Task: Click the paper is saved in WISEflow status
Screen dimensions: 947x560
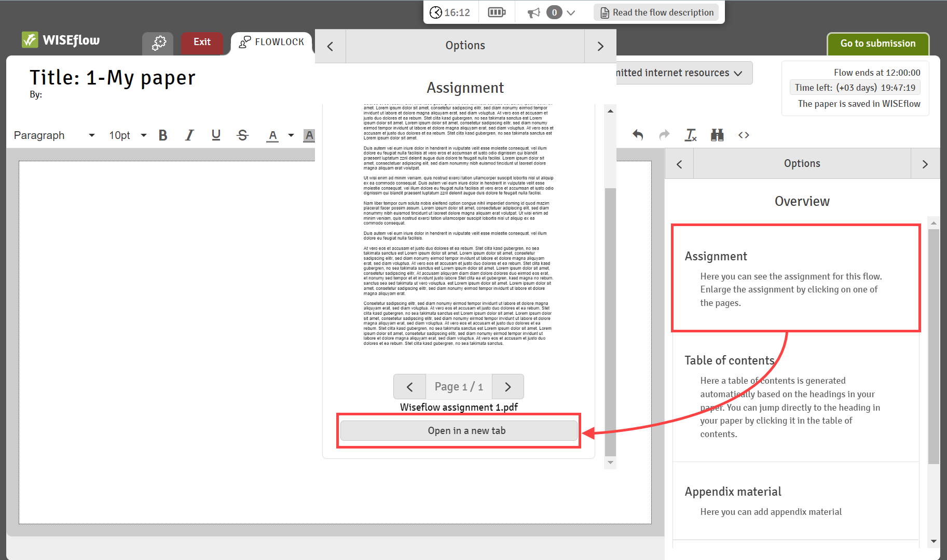Action: tap(859, 104)
